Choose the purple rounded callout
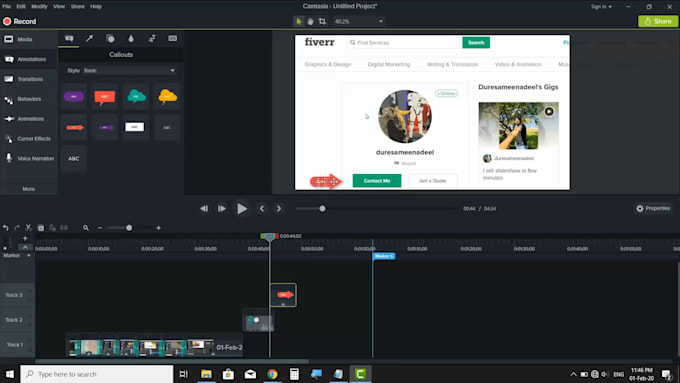680x383 pixels. point(74,96)
